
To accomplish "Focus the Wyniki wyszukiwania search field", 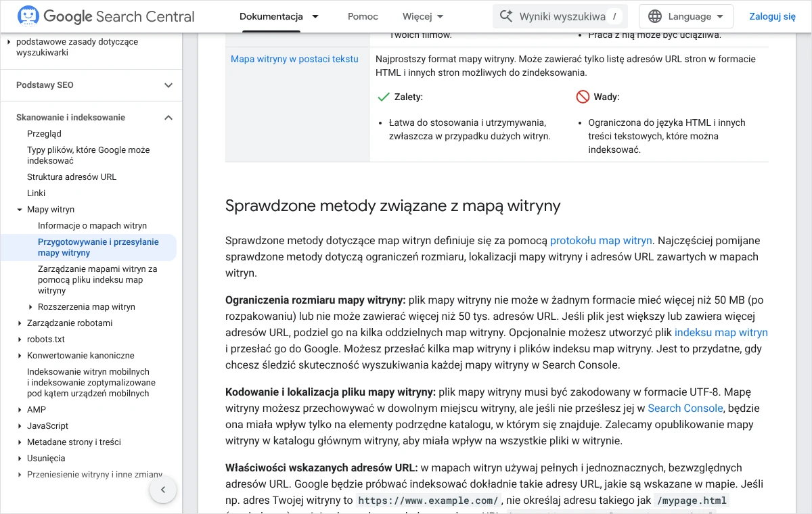I will coord(560,16).
